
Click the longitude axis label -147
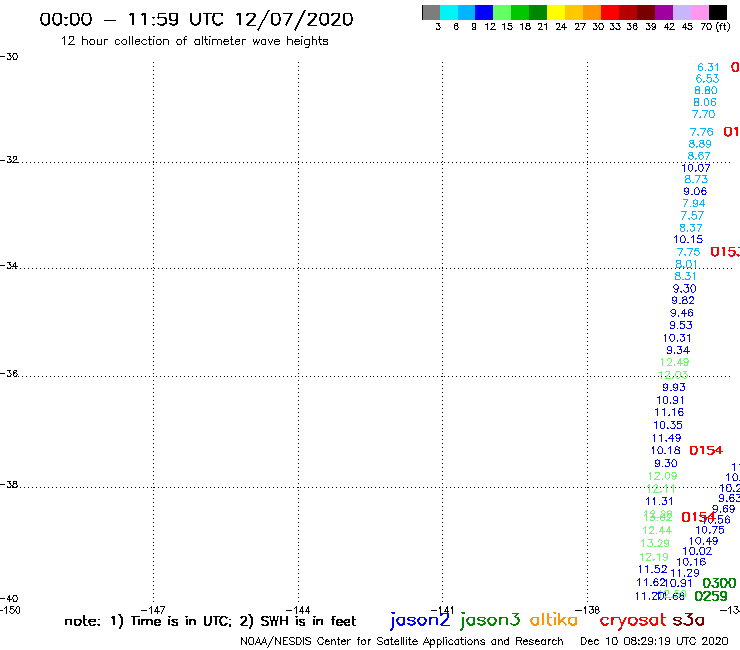tap(152, 610)
